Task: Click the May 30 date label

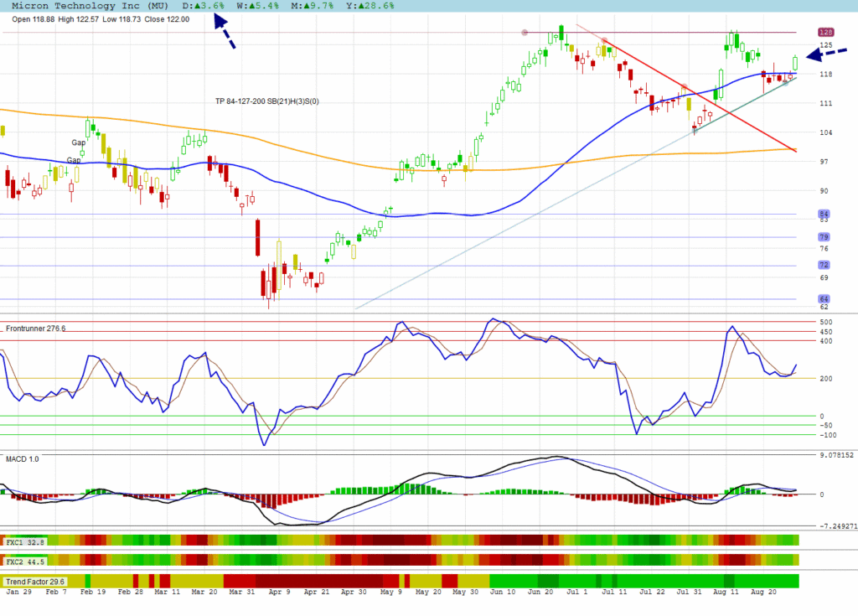Action: [x=465, y=592]
